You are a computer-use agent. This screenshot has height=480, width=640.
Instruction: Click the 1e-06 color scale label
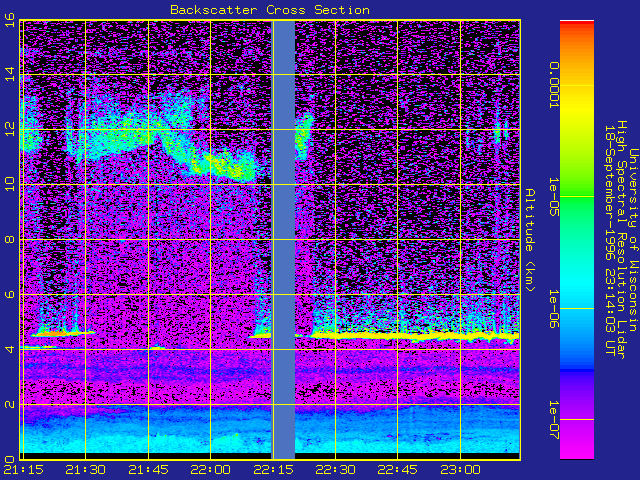553,309
